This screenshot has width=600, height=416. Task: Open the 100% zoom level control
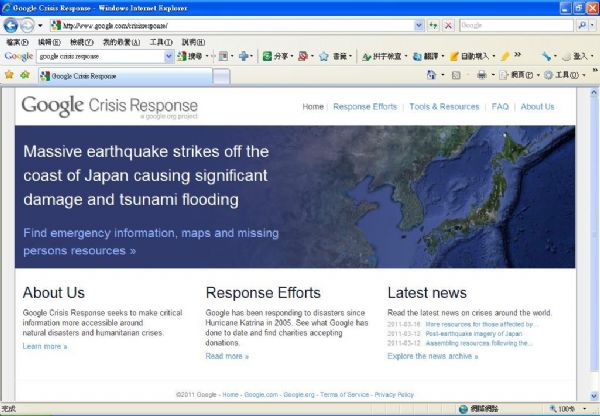pos(568,409)
